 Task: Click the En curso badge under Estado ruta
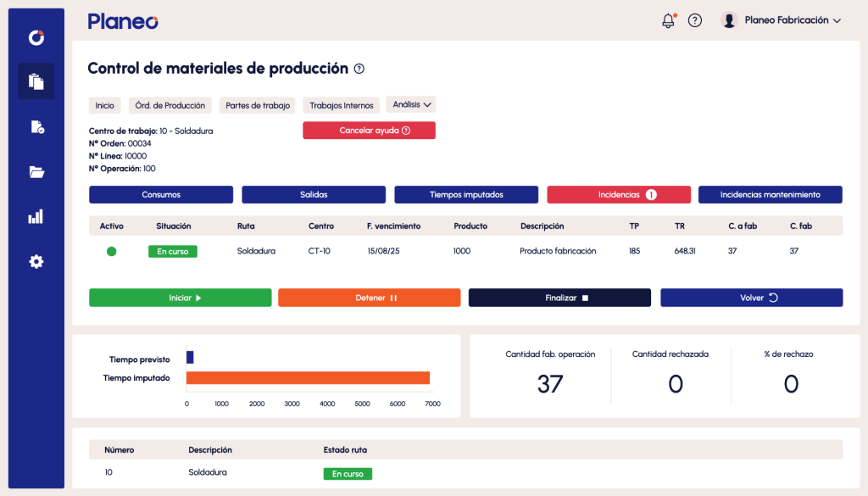[348, 475]
